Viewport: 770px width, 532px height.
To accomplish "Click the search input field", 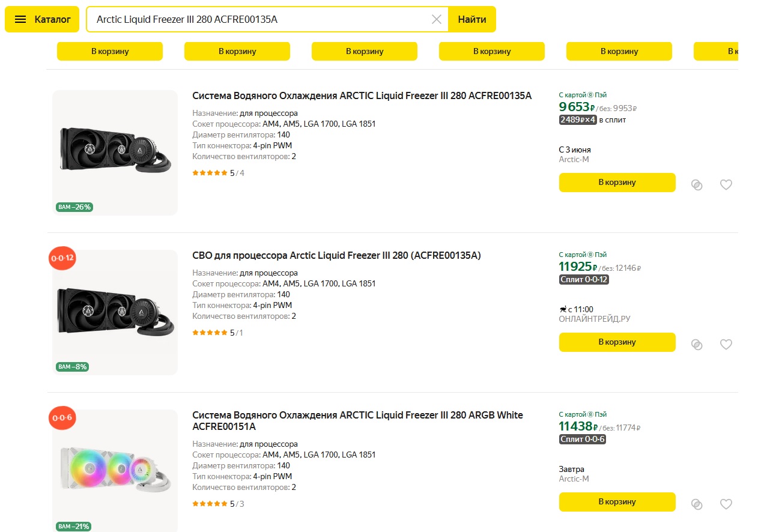I will 258,19.
